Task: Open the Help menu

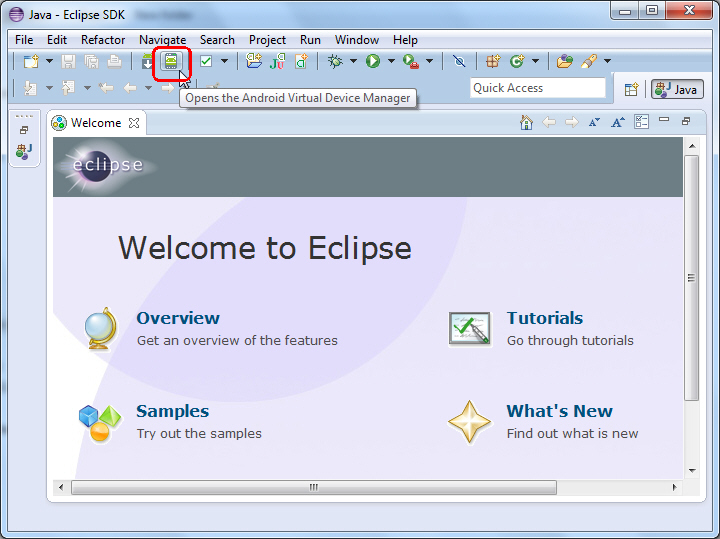Action: pos(405,40)
